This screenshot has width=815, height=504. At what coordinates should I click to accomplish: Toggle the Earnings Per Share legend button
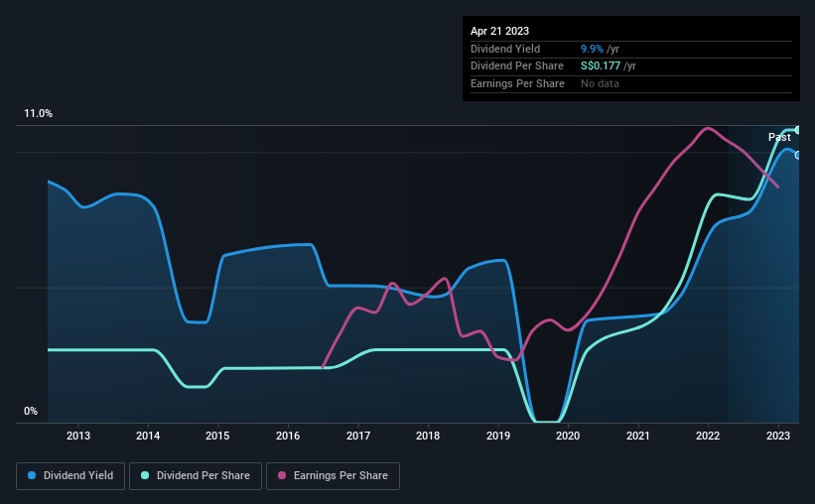pos(333,476)
